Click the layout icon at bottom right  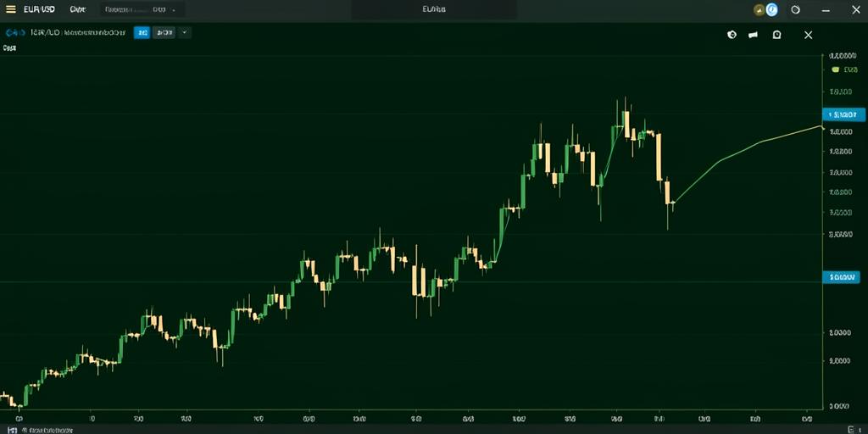click(852, 430)
